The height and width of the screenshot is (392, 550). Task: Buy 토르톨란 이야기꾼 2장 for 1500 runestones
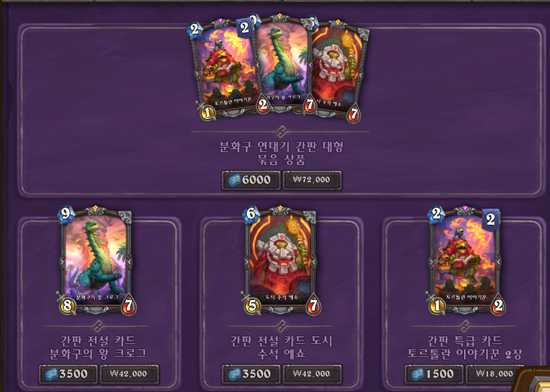pyautogui.click(x=434, y=374)
